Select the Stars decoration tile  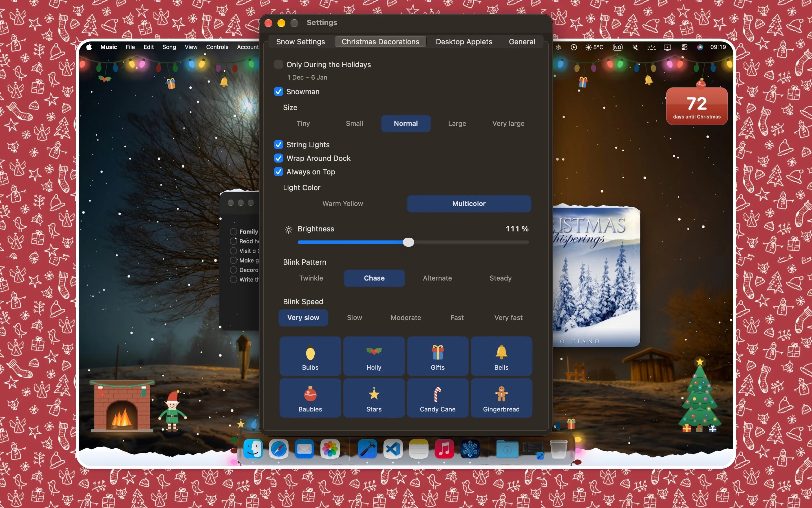(x=374, y=398)
